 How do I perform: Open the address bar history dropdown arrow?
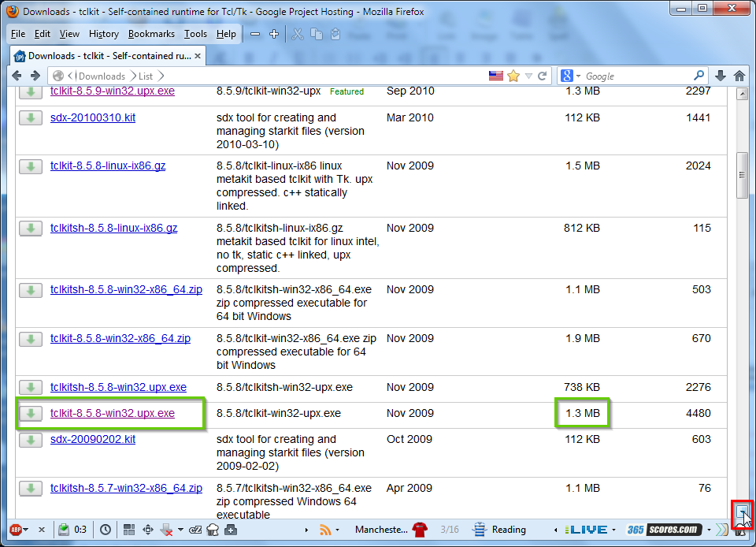[529, 76]
